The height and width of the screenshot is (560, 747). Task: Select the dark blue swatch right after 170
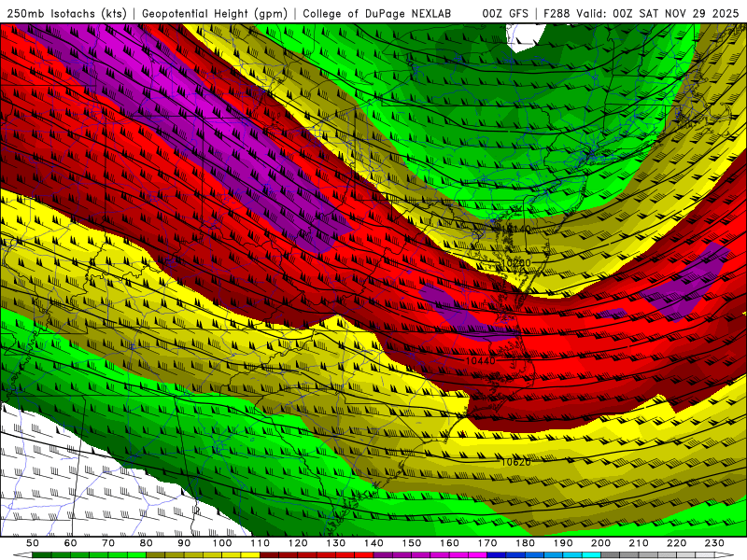click(497, 555)
